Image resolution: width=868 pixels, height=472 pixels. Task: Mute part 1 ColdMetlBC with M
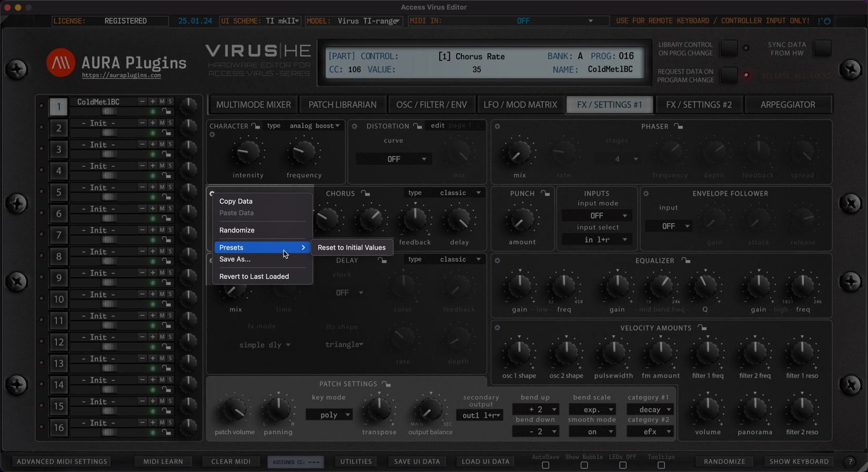(162, 102)
